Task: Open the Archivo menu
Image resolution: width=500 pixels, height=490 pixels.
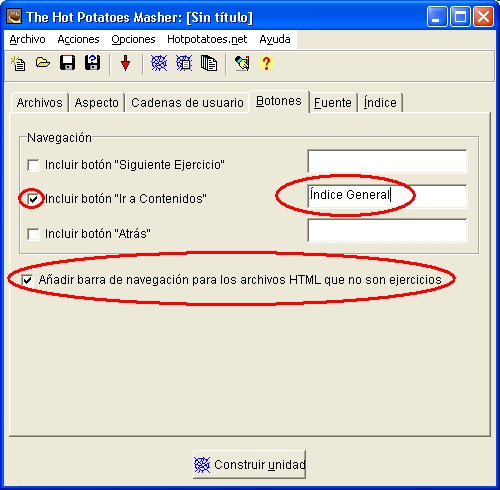Action: (x=27, y=39)
